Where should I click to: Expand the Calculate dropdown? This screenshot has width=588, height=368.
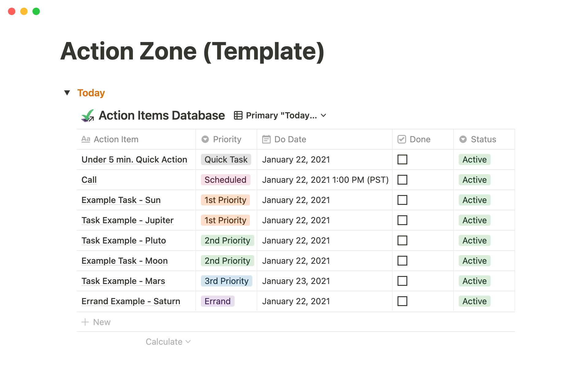coord(168,342)
